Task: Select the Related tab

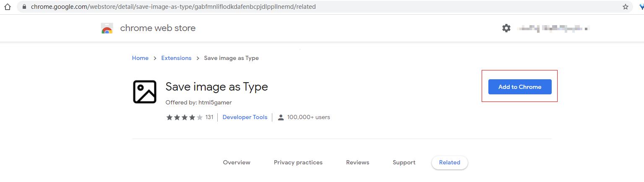Action: pos(449,162)
